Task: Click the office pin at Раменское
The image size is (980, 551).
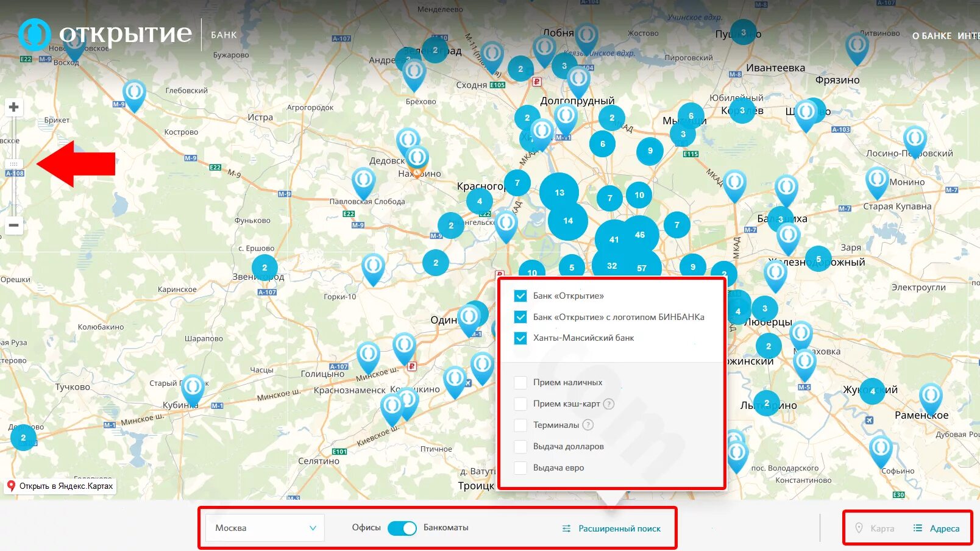Action: (x=931, y=399)
